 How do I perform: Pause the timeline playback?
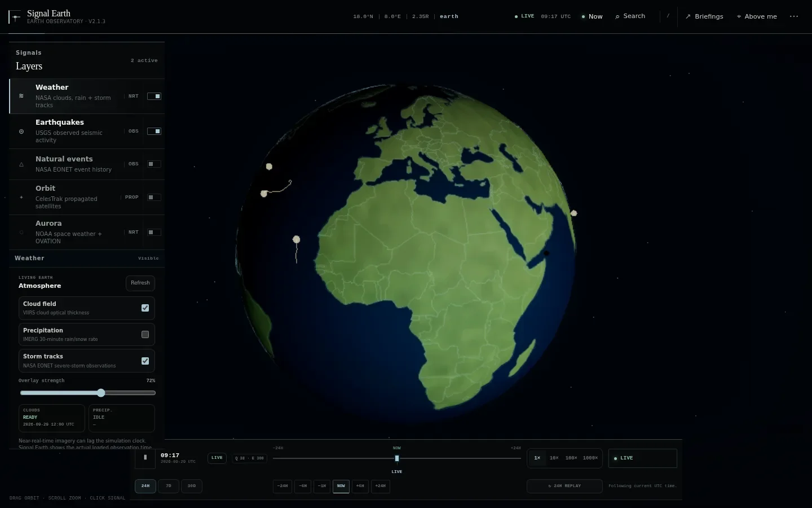click(x=145, y=458)
